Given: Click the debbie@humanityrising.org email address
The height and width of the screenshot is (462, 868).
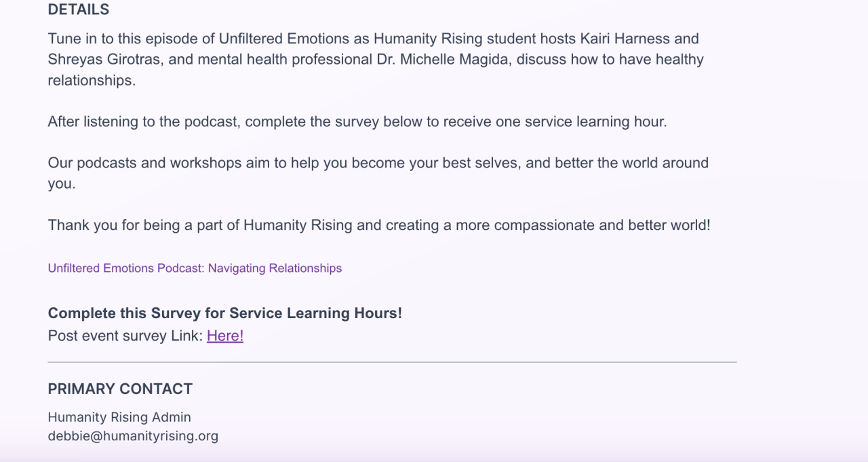Looking at the screenshot, I should (133, 436).
